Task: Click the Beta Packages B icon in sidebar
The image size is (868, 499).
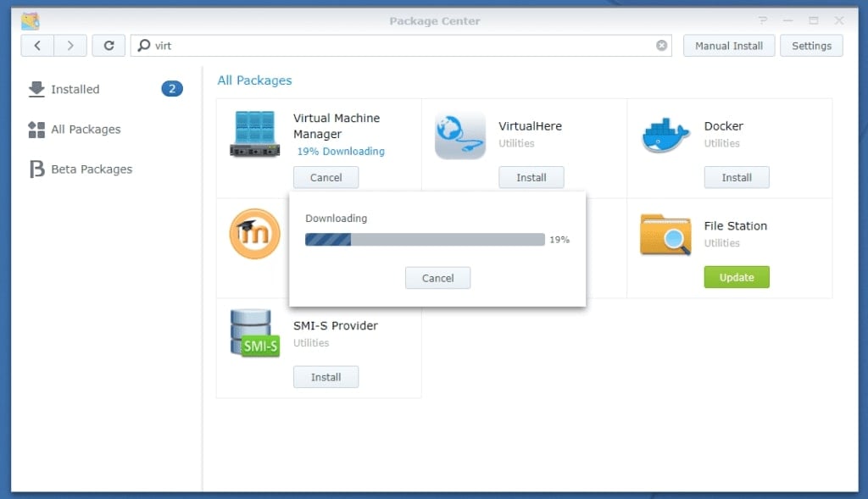Action: (x=36, y=169)
